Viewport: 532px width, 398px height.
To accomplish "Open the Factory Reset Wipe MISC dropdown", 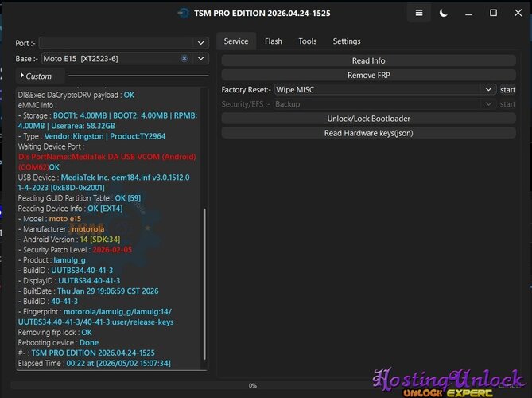I will [x=385, y=90].
